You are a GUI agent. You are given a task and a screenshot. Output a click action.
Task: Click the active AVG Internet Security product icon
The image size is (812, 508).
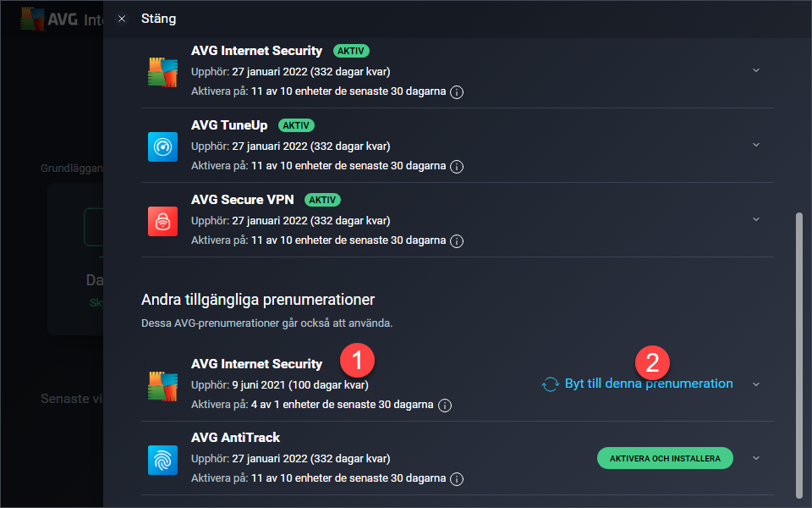pos(162,72)
